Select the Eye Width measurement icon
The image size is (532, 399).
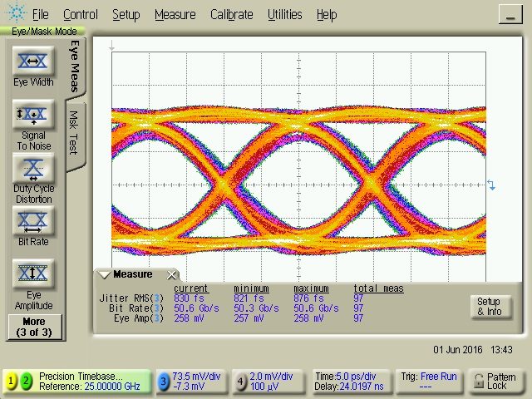(x=33, y=62)
